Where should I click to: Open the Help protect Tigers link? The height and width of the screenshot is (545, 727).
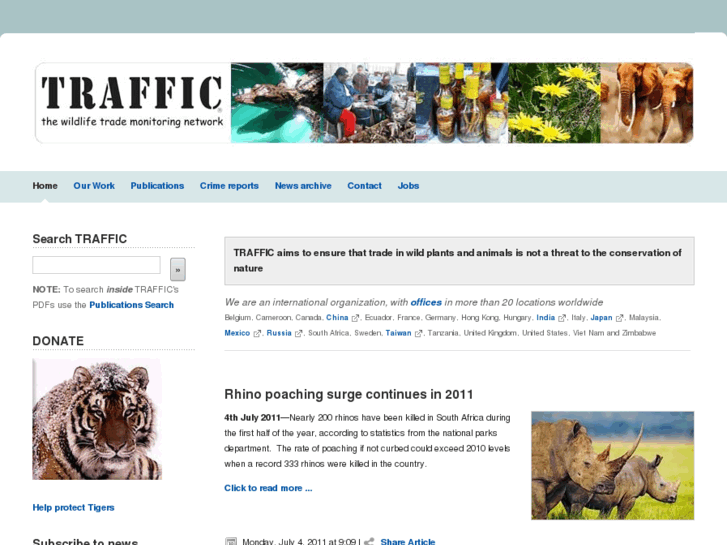point(73,507)
